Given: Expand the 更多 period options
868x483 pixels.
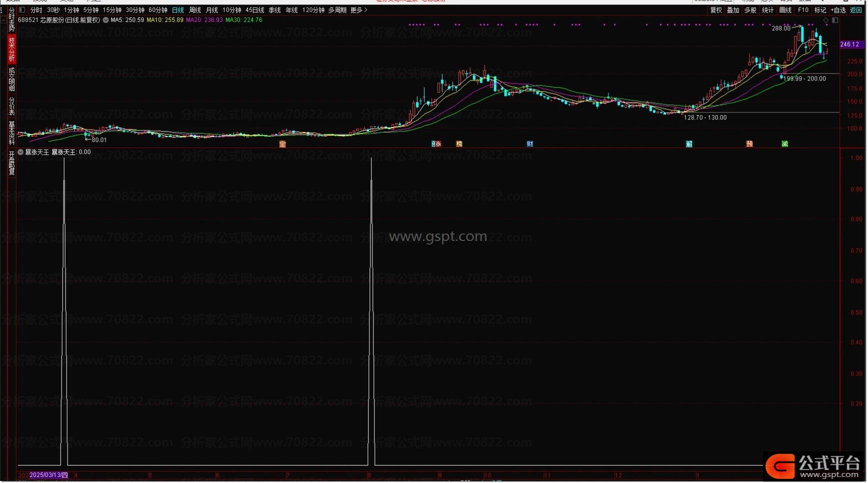Looking at the screenshot, I should 358,10.
